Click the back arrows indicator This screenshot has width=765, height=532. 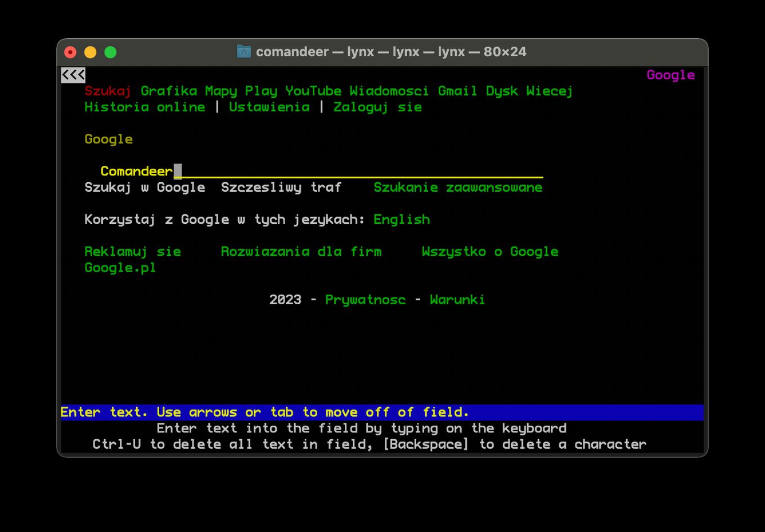pos(73,75)
